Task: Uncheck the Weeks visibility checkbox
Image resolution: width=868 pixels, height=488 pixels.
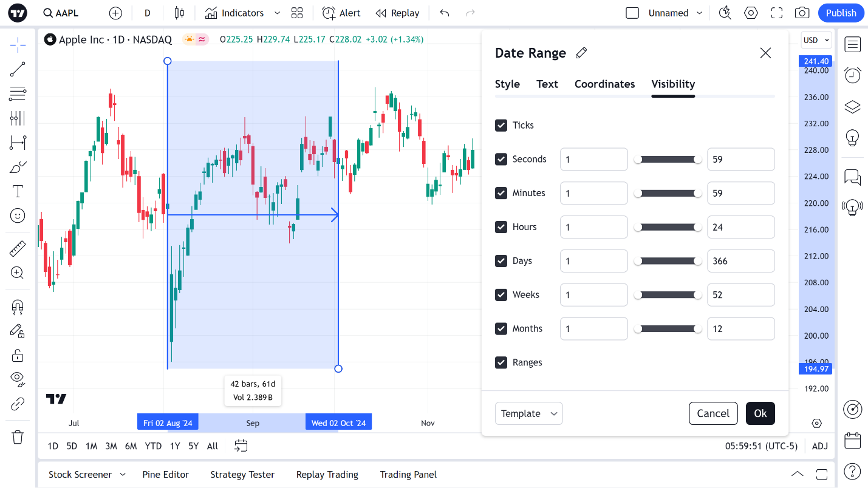Action: (501, 294)
